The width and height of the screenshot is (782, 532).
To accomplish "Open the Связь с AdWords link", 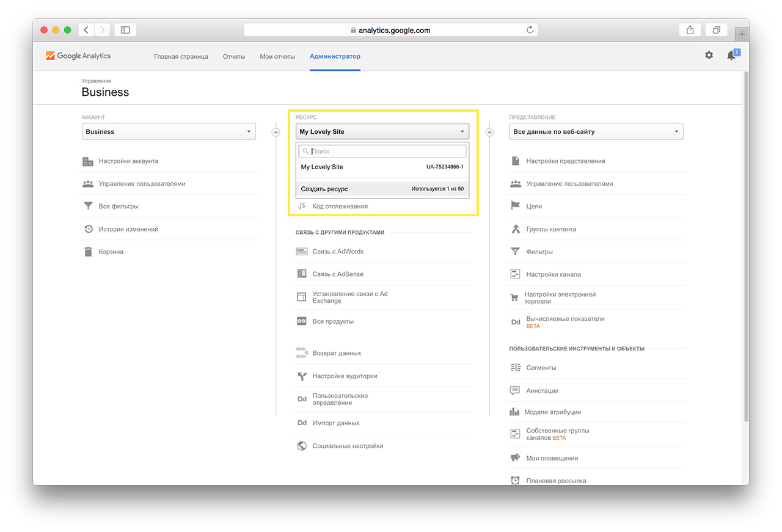I will click(338, 252).
